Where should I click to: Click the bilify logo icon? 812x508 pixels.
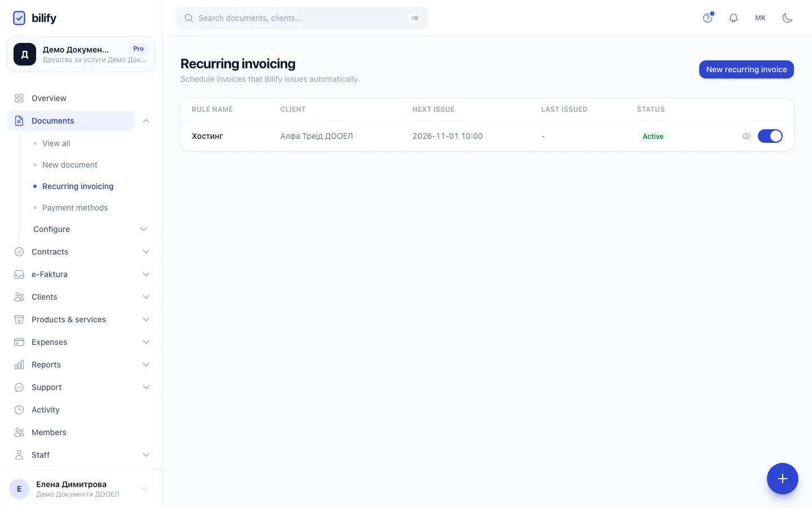pos(19,18)
